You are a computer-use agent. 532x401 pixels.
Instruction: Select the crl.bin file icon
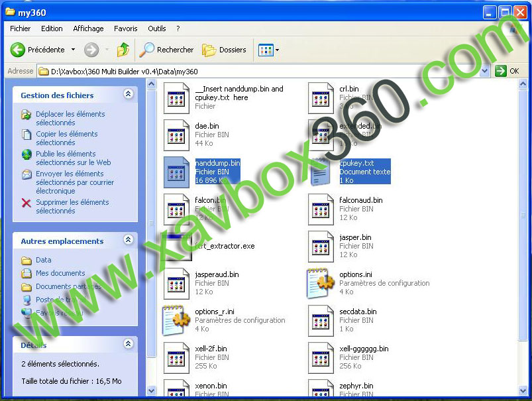click(x=321, y=98)
